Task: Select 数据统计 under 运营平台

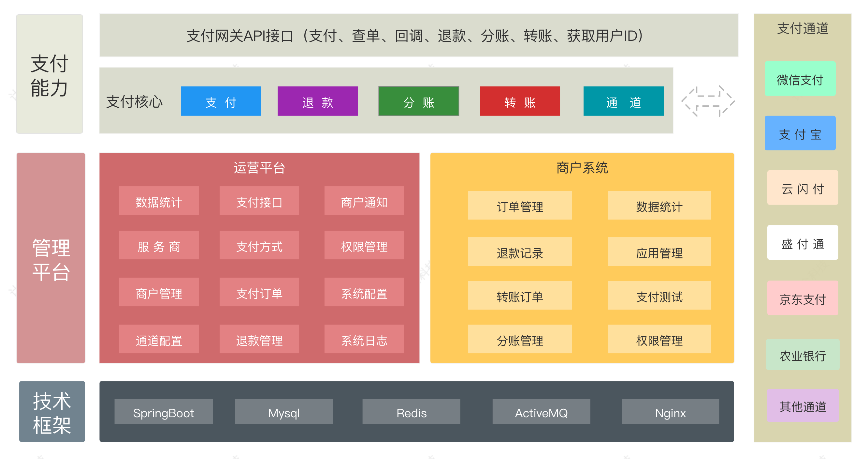Action: pyautogui.click(x=159, y=201)
